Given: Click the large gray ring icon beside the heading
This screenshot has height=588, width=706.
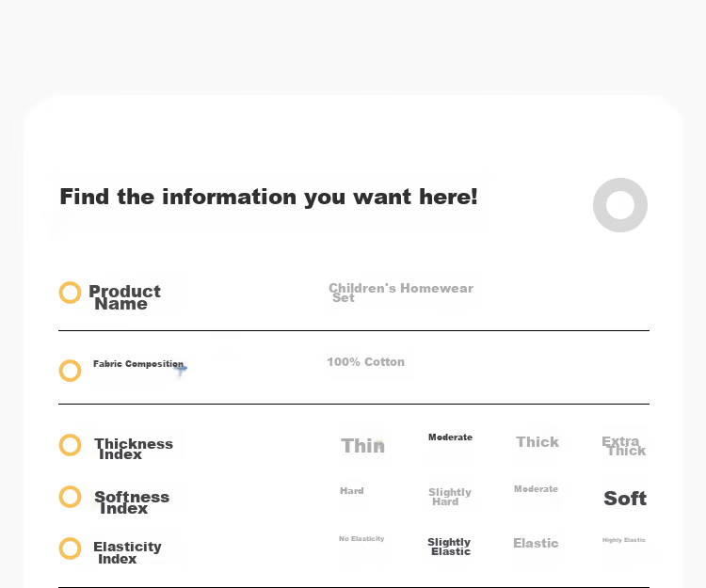Looking at the screenshot, I should [x=620, y=205].
